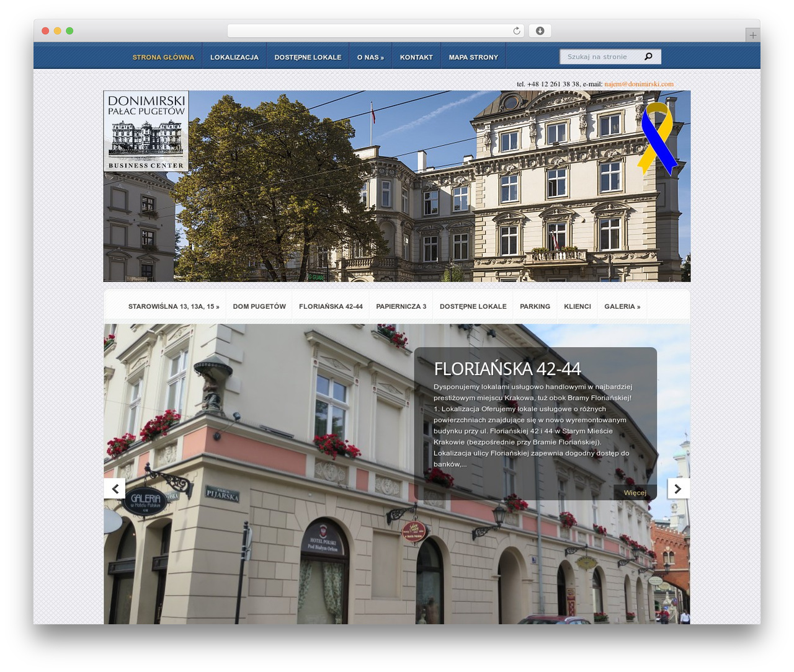Select Floriańska 42-44 in secondary menu
This screenshot has width=794, height=672.
coord(331,306)
